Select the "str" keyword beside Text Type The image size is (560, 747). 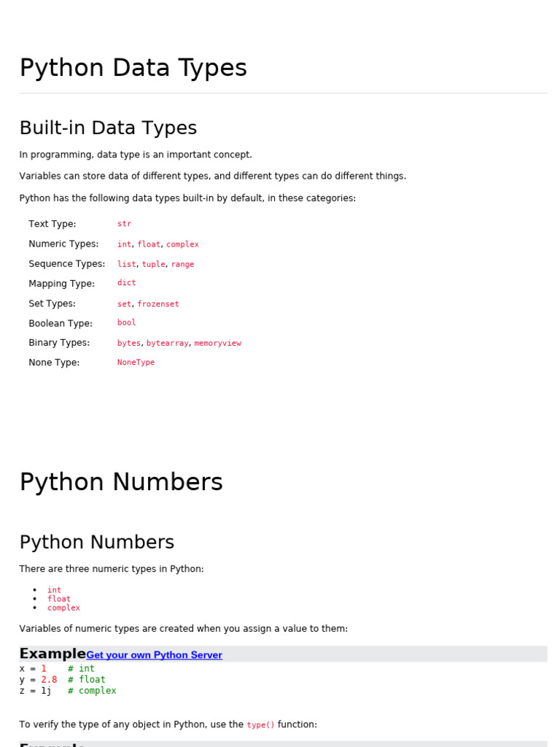[125, 224]
